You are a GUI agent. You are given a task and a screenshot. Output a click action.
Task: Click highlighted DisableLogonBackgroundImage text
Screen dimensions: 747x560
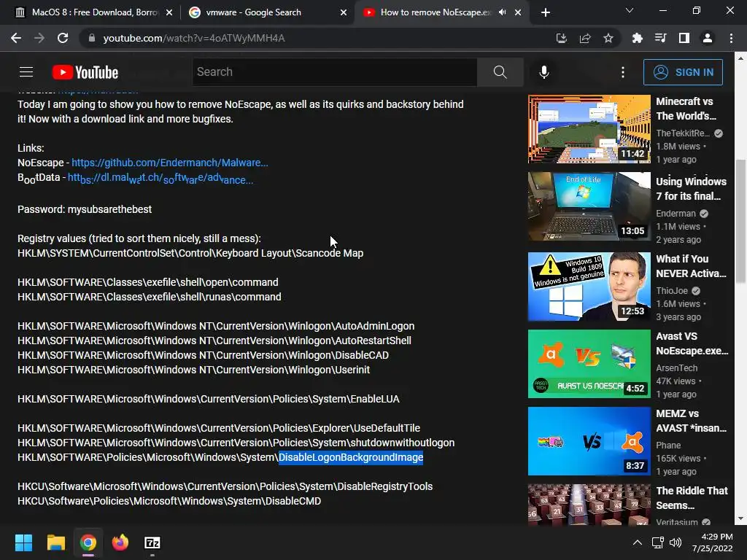pos(351,457)
